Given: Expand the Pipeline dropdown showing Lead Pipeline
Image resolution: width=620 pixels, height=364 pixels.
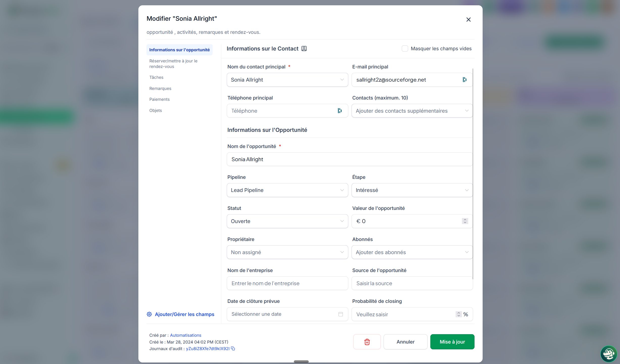Looking at the screenshot, I should pos(287,190).
